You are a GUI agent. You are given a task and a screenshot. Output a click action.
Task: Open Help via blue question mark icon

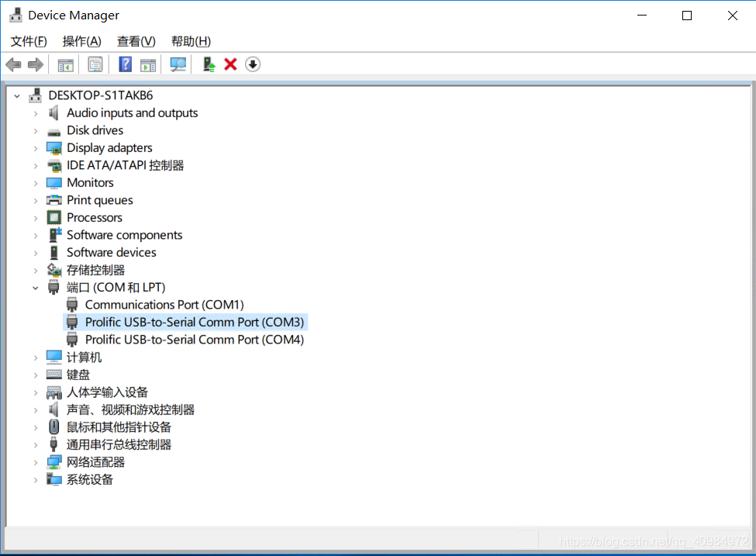126,64
